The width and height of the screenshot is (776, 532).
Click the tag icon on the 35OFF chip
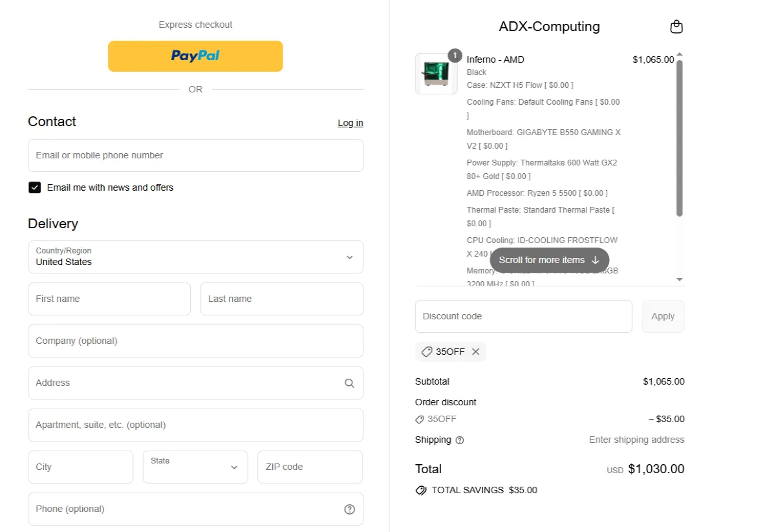click(x=427, y=352)
